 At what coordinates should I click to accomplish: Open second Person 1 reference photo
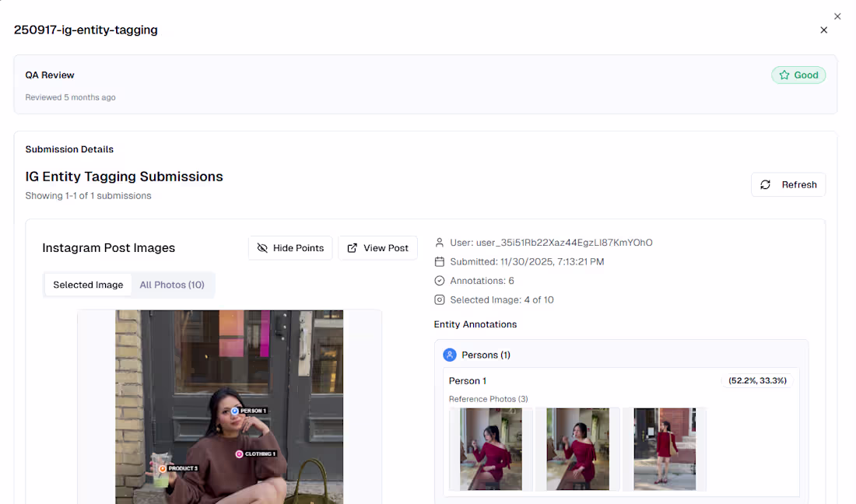tap(577, 449)
